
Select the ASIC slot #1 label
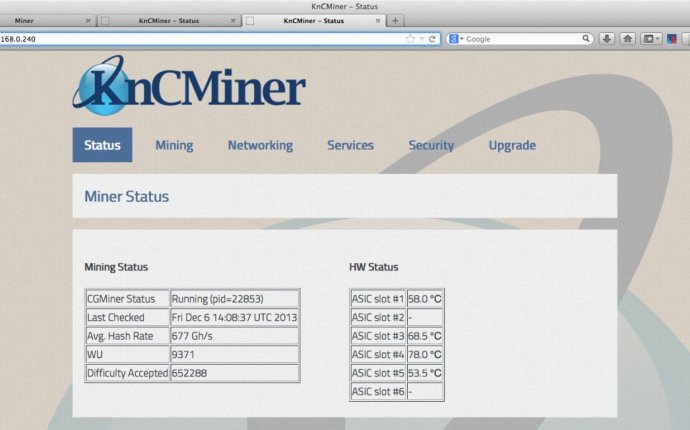click(x=378, y=299)
